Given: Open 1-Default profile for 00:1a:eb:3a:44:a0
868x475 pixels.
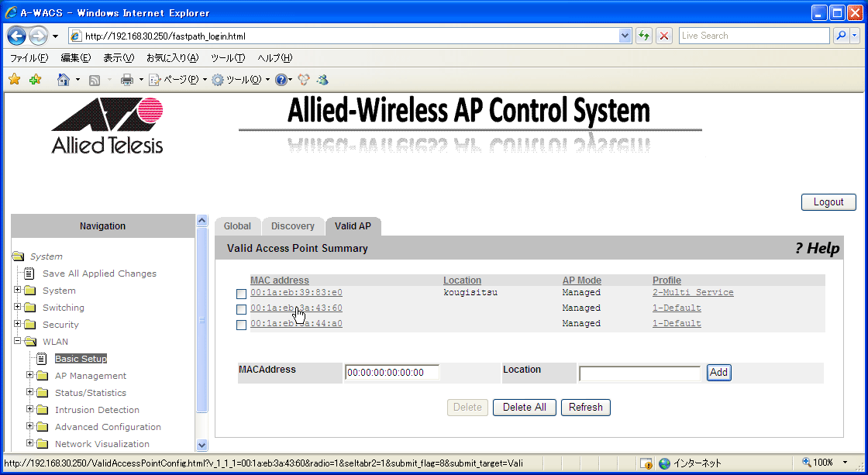Looking at the screenshot, I should pos(677,323).
